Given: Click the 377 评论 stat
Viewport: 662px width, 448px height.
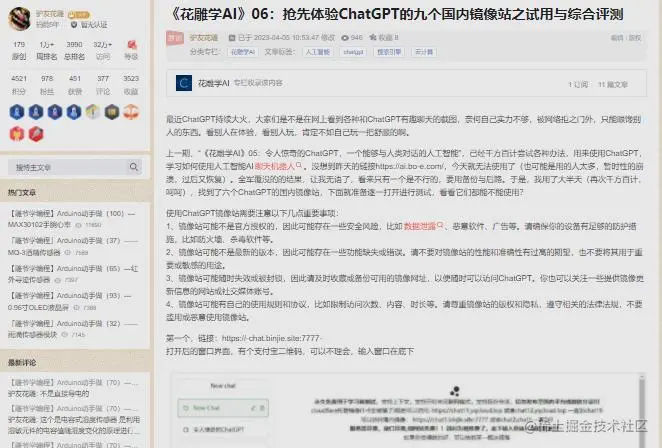Looking at the screenshot, I should pyautogui.click(x=103, y=84).
